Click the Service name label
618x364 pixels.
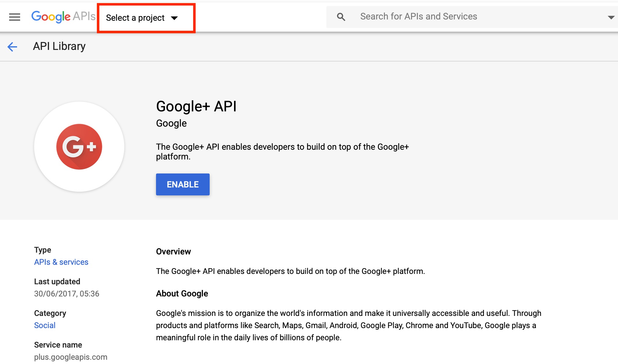tap(58, 345)
